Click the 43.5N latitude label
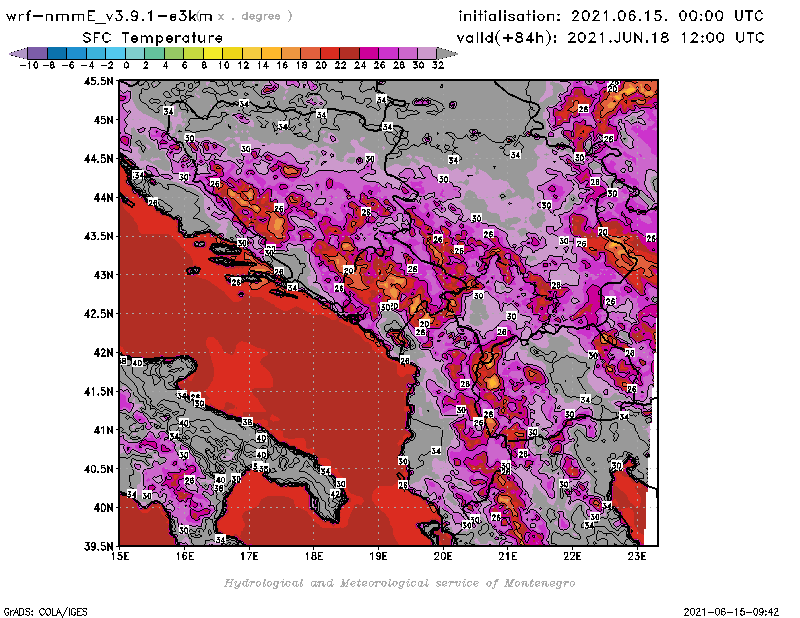The height and width of the screenshot is (618, 800). point(98,236)
